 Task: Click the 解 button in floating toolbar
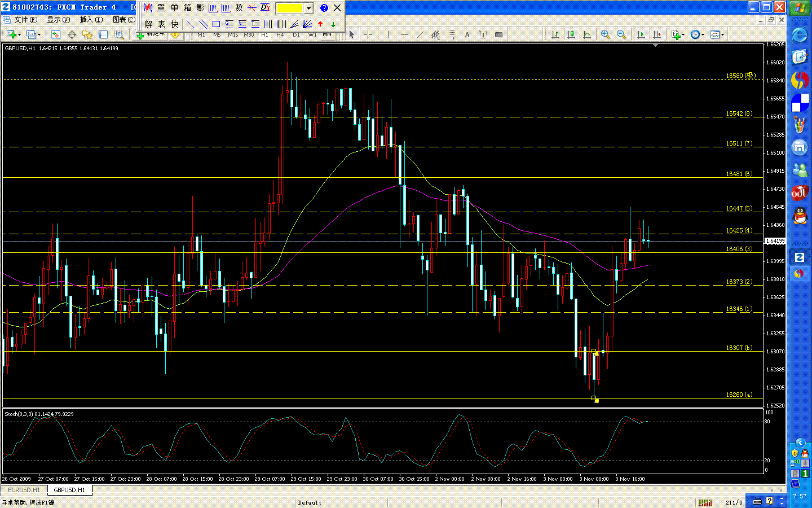coord(148,24)
